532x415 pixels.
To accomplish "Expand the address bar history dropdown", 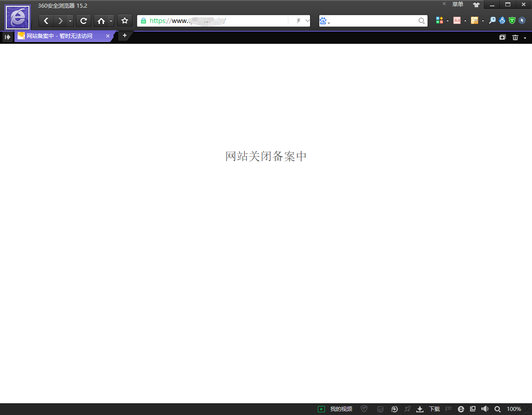I will click(x=307, y=21).
